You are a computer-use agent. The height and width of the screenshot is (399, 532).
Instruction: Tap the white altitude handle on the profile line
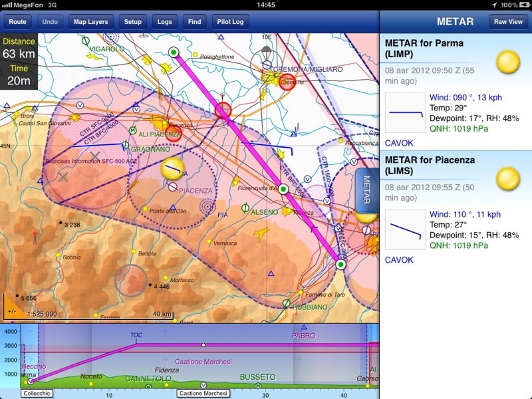(x=203, y=344)
